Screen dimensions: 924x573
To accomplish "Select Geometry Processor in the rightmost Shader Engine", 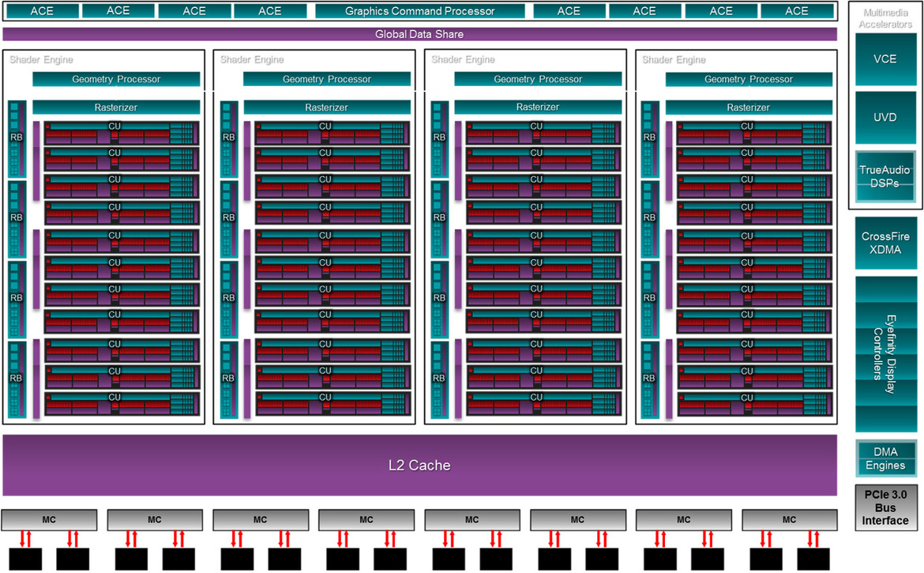I will click(x=749, y=79).
